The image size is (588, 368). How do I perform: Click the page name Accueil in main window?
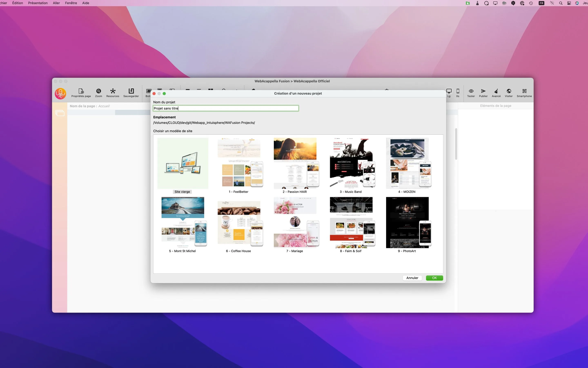coord(104,106)
